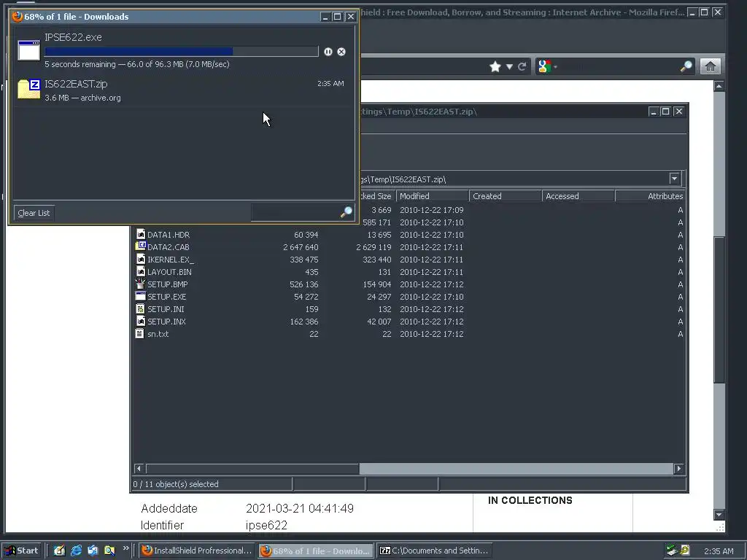The image size is (747, 560).
Task: Expand the quick launch overflow chevron
Action: point(125,548)
